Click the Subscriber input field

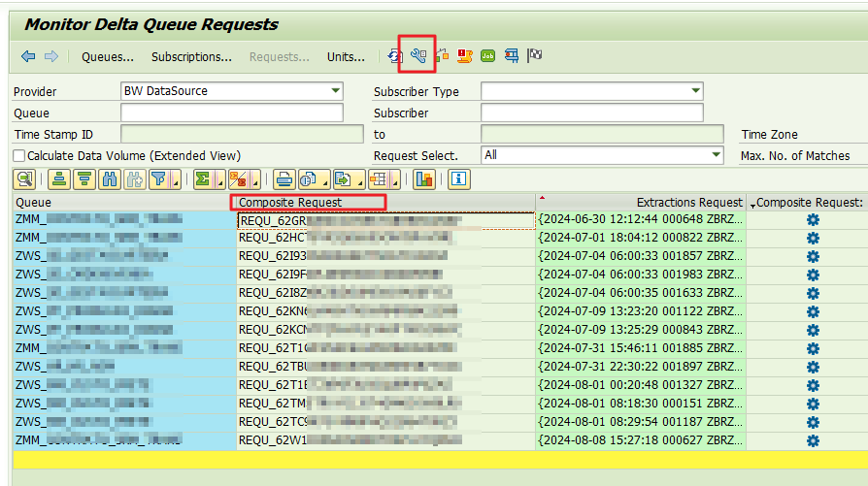click(x=592, y=113)
